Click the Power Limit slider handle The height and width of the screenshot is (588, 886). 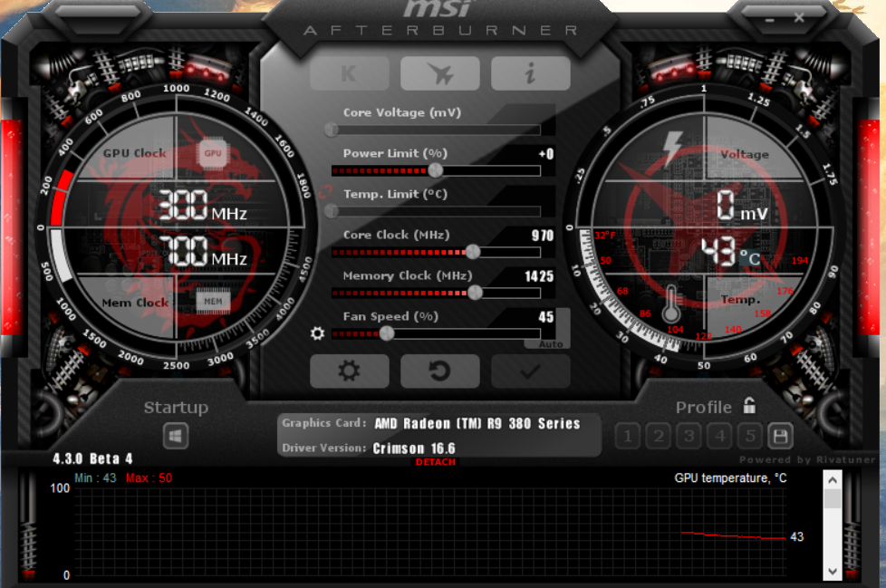436,170
